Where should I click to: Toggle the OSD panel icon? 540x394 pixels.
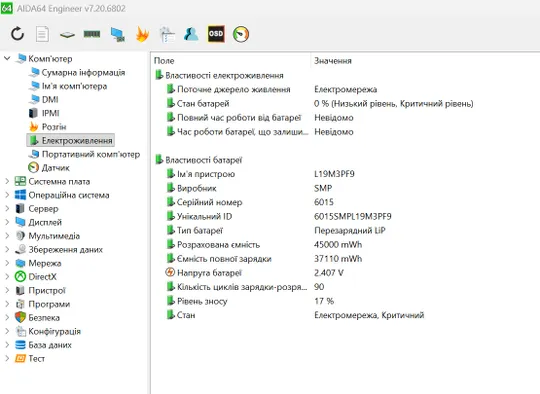(x=216, y=34)
